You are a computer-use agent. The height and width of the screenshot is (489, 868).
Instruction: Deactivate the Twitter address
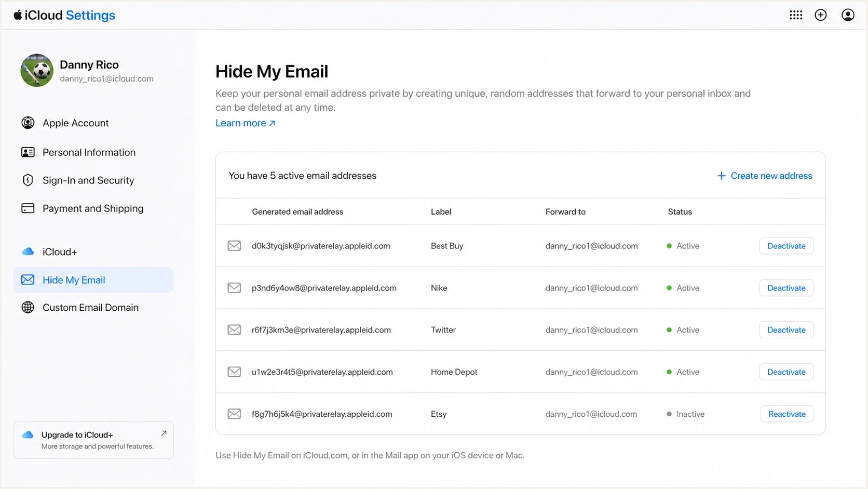pos(786,330)
